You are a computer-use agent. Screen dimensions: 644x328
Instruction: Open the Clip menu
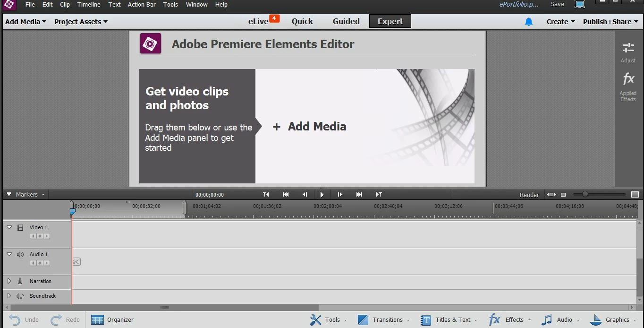(65, 5)
